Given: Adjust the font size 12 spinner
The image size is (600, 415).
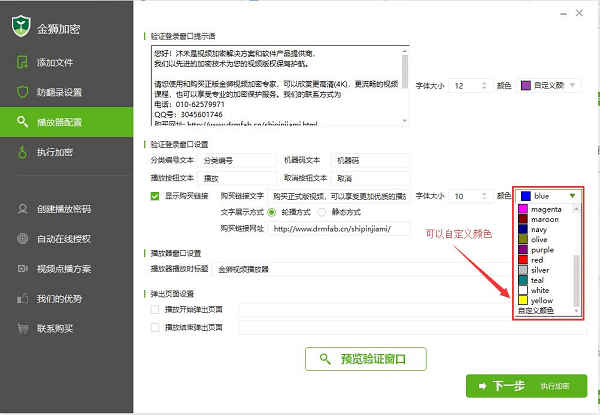Looking at the screenshot, I should (484, 85).
